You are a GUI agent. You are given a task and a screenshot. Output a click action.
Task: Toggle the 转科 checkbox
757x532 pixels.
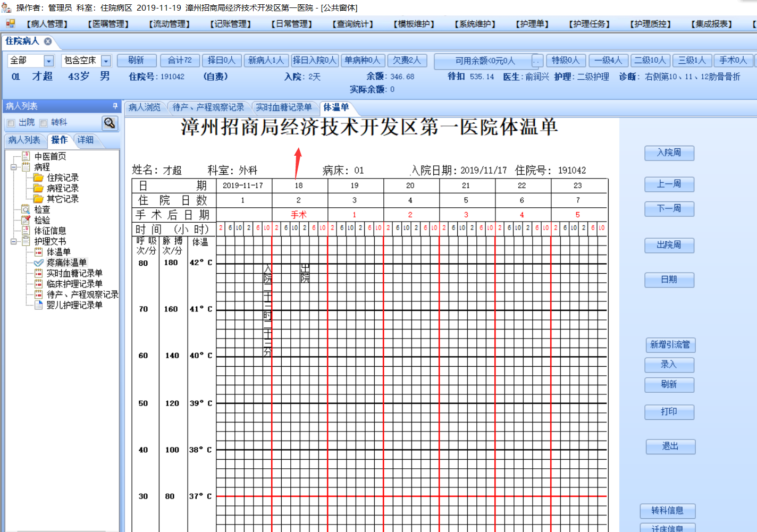click(x=44, y=123)
